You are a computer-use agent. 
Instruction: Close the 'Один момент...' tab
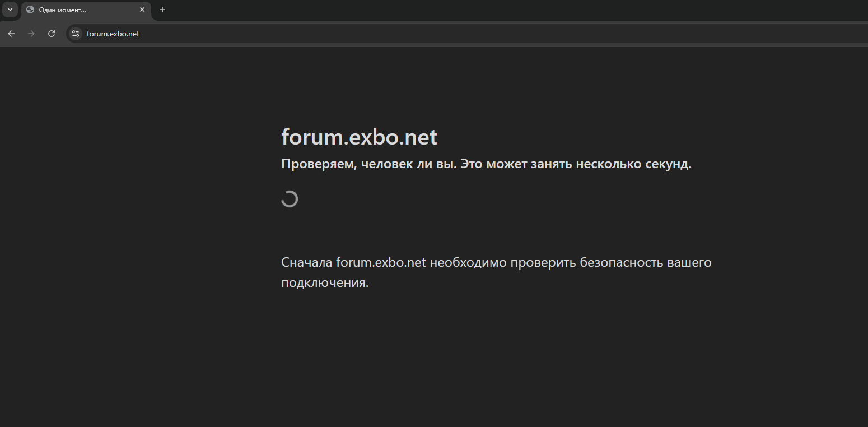click(142, 10)
